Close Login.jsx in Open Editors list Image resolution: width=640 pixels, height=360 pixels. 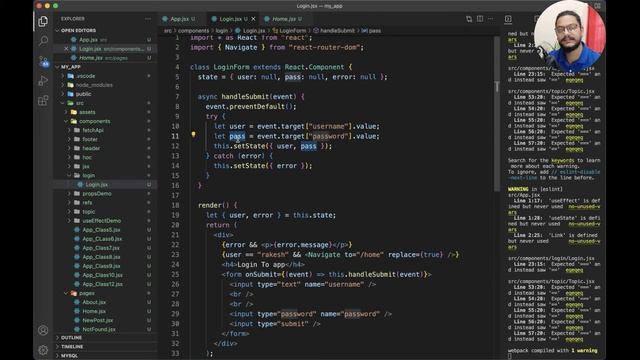(x=66, y=49)
